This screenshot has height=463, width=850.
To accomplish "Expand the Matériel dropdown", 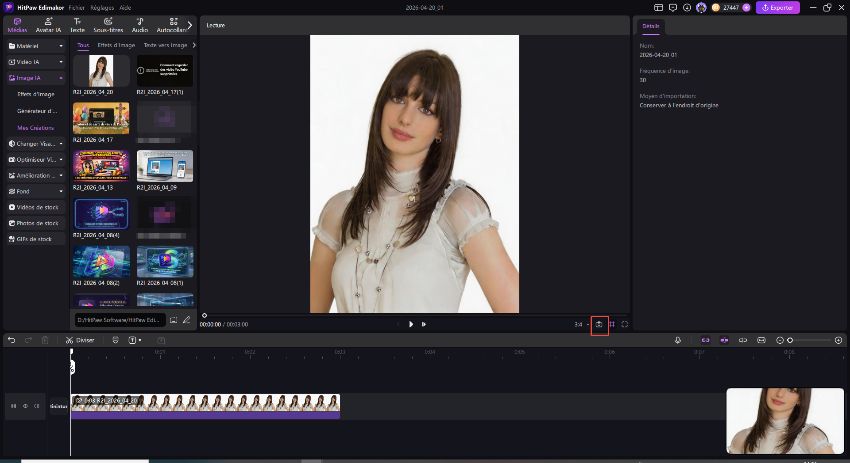I will [x=36, y=46].
